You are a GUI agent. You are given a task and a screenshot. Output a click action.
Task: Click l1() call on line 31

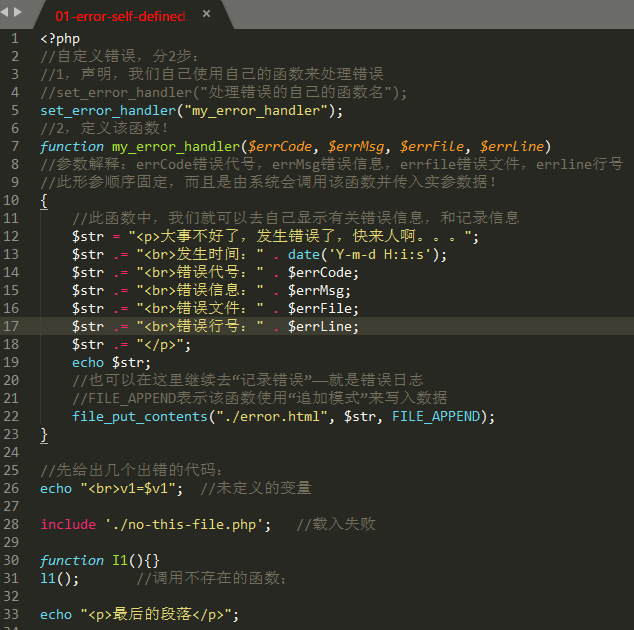[59, 579]
